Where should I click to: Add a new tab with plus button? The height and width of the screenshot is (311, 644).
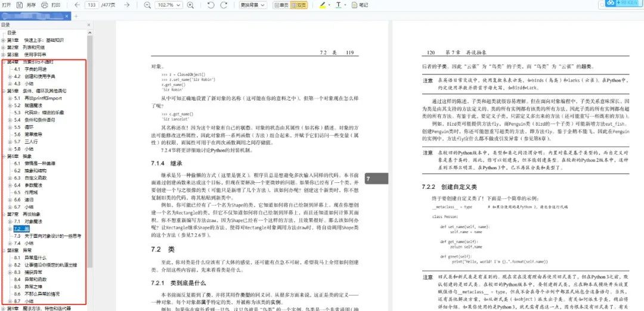point(76,16)
